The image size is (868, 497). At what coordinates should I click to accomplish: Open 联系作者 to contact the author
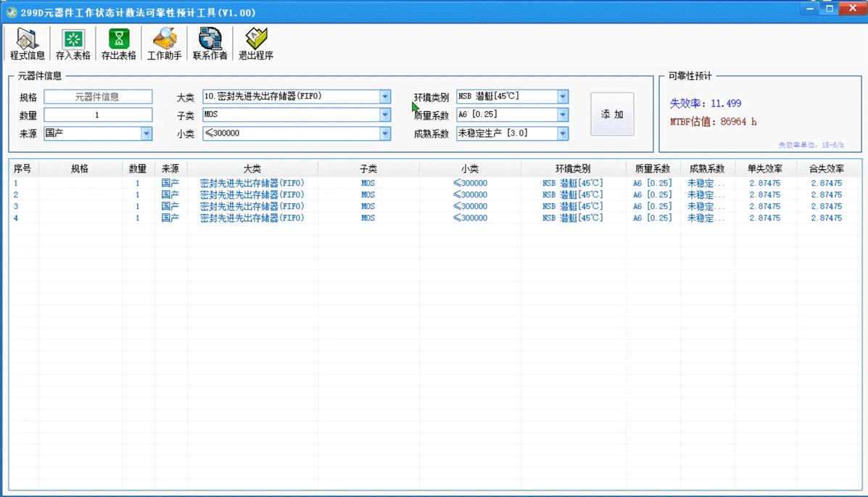210,44
